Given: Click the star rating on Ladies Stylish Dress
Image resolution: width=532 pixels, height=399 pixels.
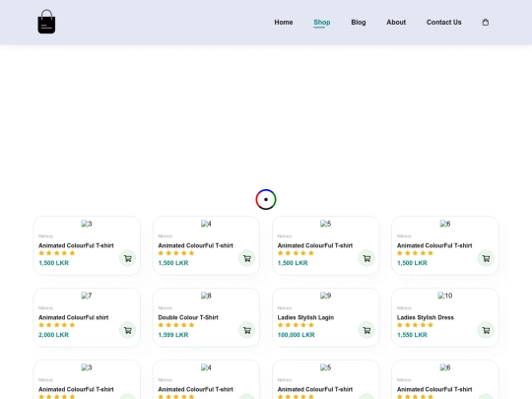Looking at the screenshot, I should (x=415, y=325).
